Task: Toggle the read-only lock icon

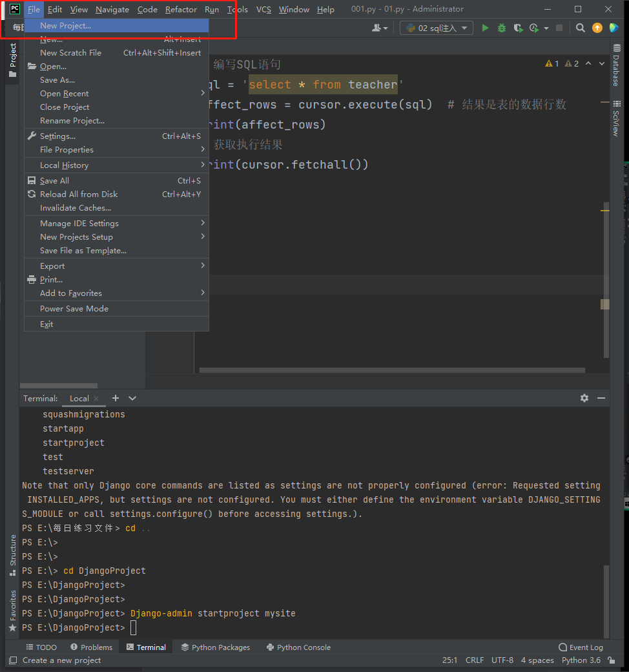Action: pyautogui.click(x=612, y=660)
